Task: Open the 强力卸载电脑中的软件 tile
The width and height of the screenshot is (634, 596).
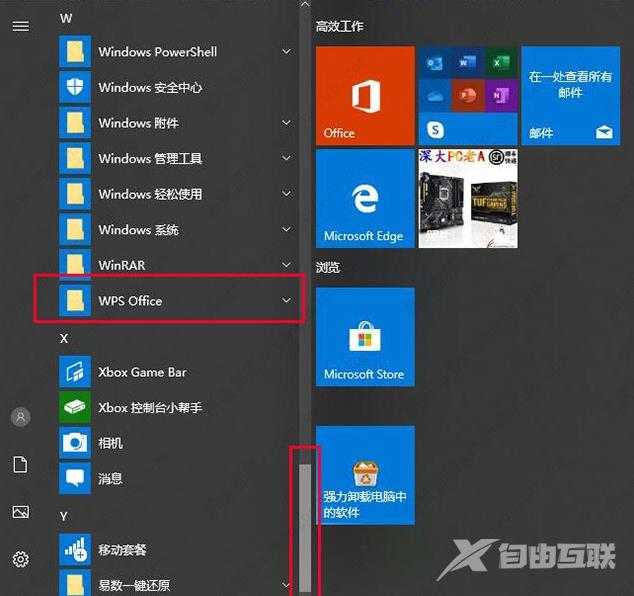Action: click(365, 475)
